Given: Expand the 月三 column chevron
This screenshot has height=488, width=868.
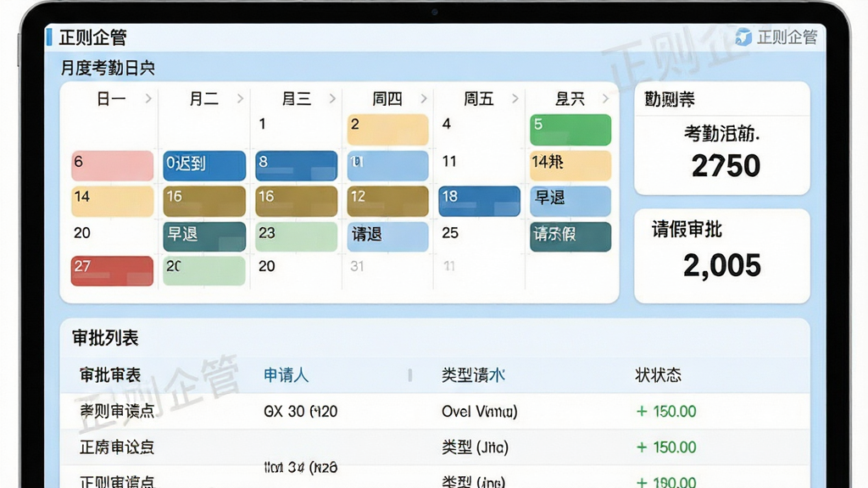Looking at the screenshot, I should click(332, 98).
